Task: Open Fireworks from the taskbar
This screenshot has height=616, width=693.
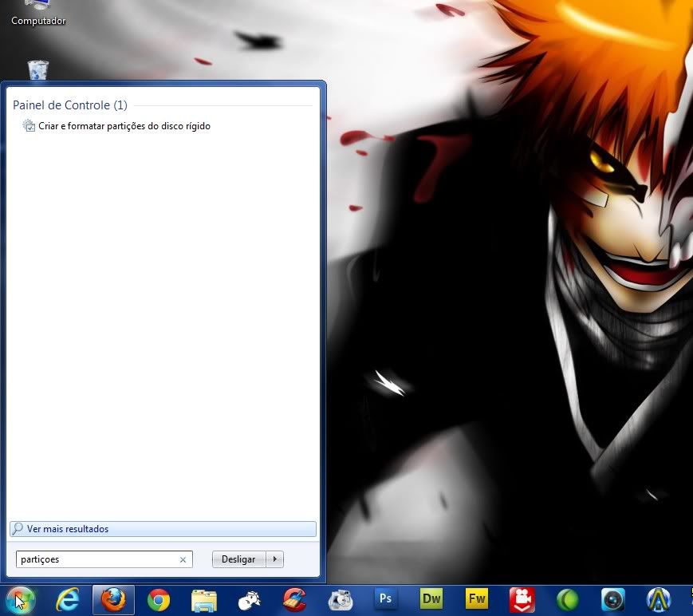Action: click(477, 598)
